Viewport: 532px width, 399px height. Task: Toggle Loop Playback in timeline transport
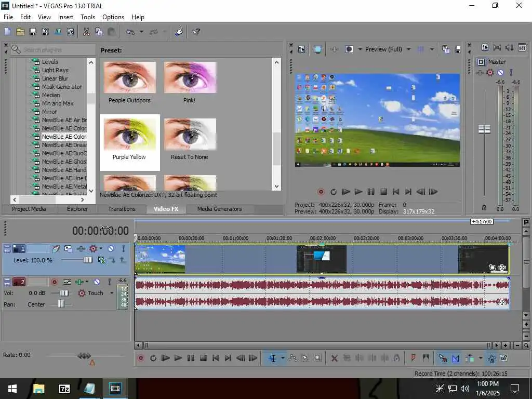(153, 358)
